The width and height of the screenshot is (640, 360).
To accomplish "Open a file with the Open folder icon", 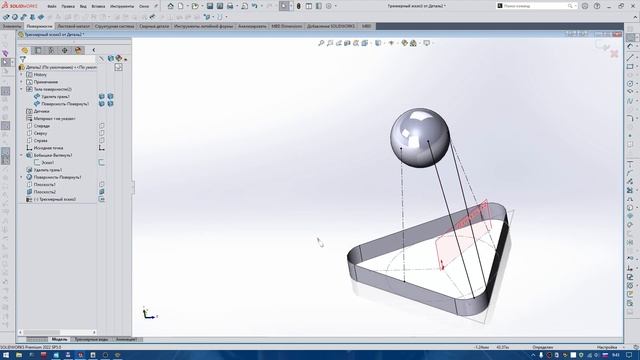I will (x=195, y=6).
